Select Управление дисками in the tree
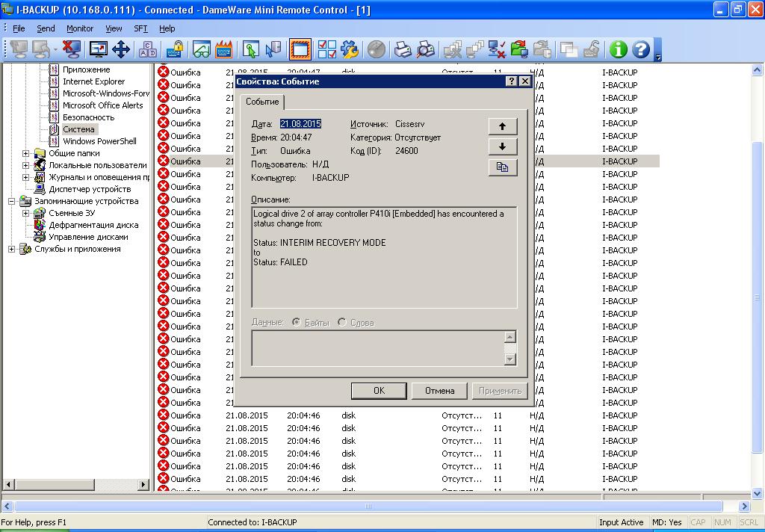Screen dimensions: 765x532 click(88, 237)
